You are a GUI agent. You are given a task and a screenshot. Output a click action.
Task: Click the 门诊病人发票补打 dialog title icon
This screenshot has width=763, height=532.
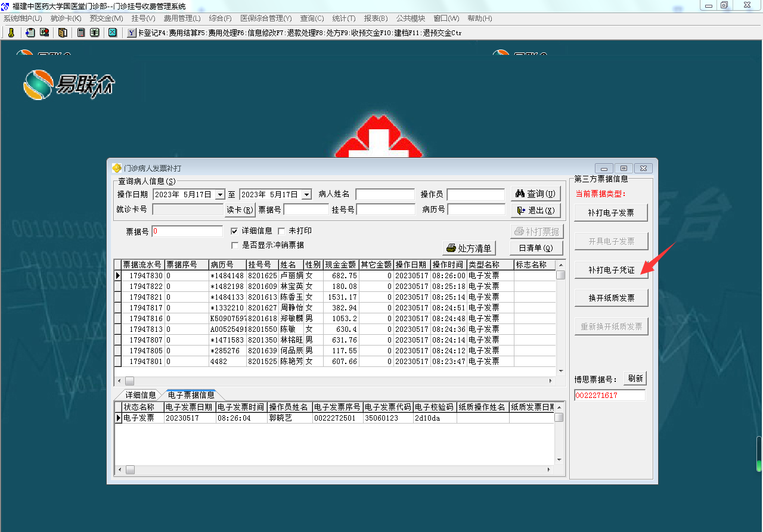(117, 168)
